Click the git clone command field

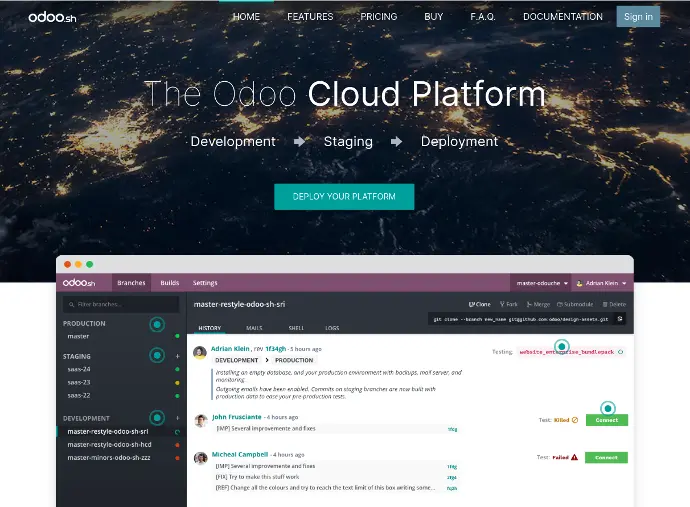pyautogui.click(x=521, y=319)
